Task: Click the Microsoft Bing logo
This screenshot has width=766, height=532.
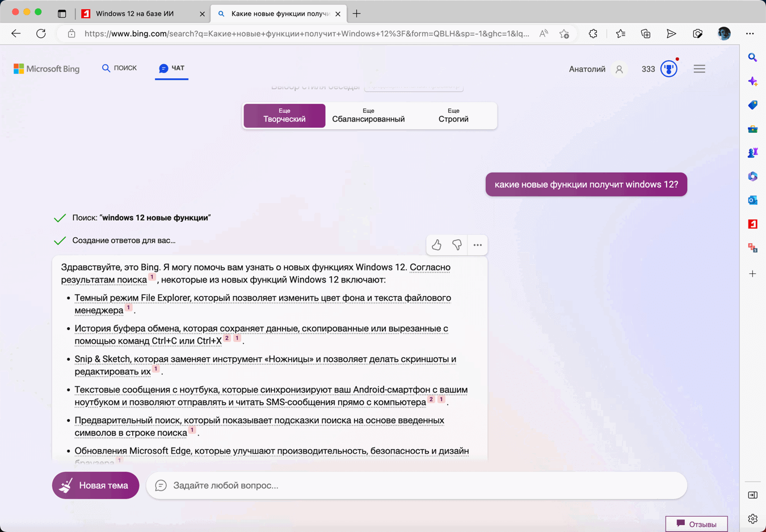Action: 47,69
